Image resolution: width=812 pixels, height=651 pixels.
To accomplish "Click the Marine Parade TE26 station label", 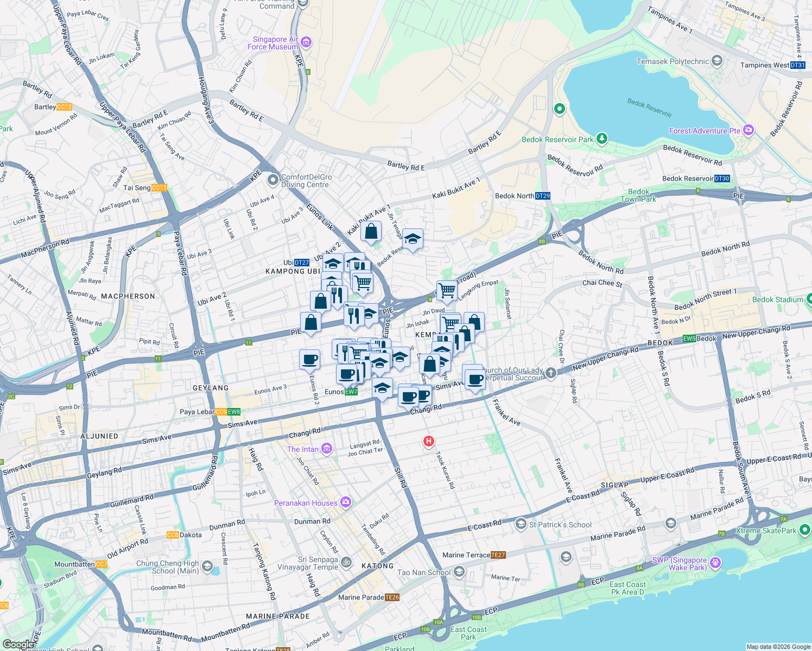I will coord(369,597).
